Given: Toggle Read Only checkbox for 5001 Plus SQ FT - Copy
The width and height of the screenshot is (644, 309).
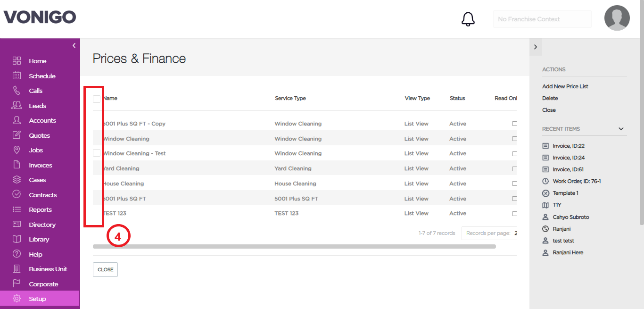Looking at the screenshot, I should point(514,124).
